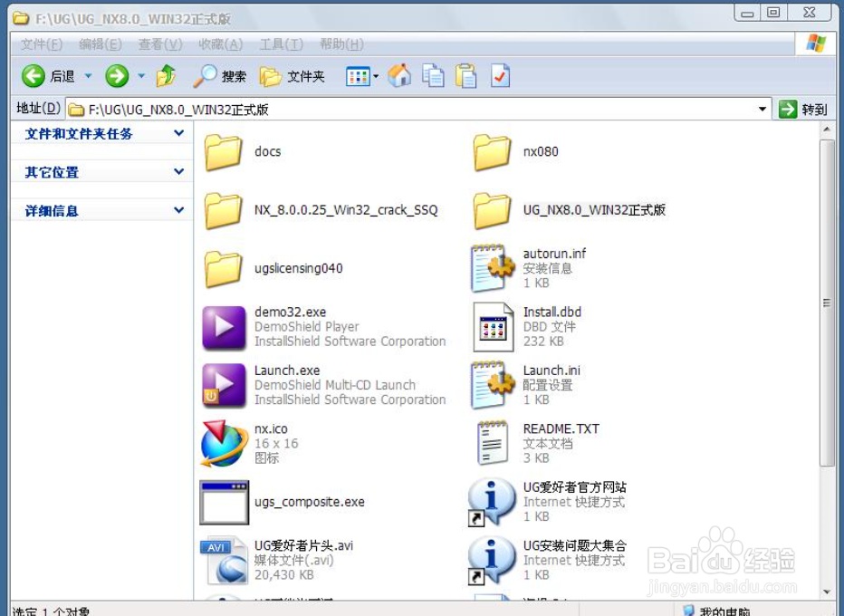Image resolution: width=844 pixels, height=616 pixels.
Task: Click the autorun.inf file name text
Action: point(554,254)
